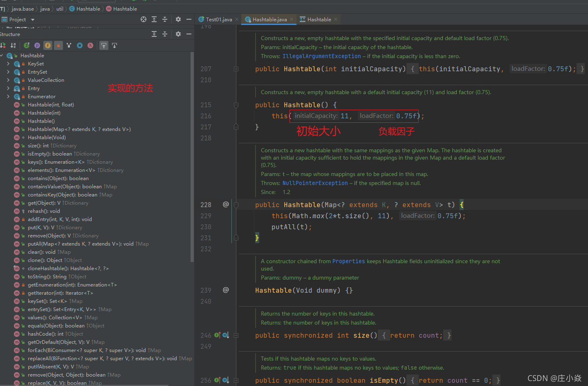Expand the EntrySet class node

(8, 72)
